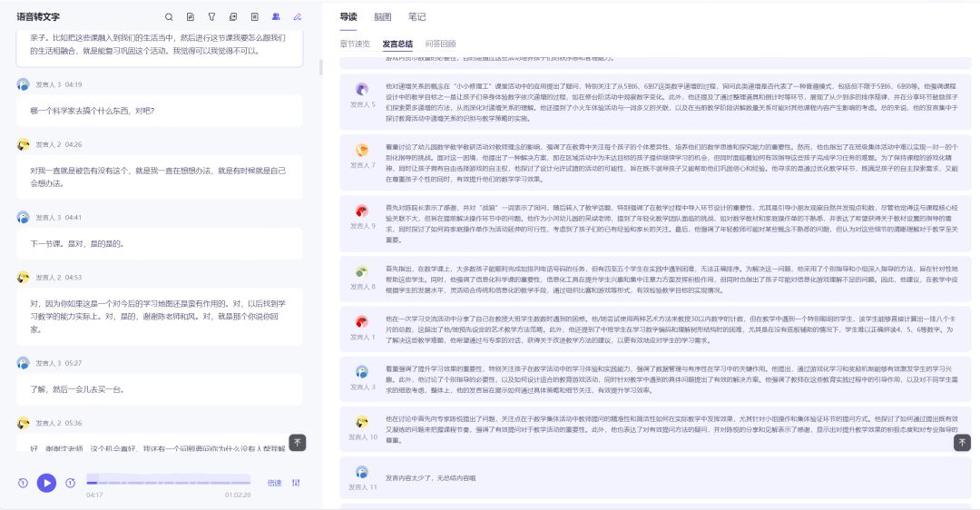This screenshot has height=510, width=980.
Task: Click transcript scrollbar thumb in left panel
Action: 321,67
